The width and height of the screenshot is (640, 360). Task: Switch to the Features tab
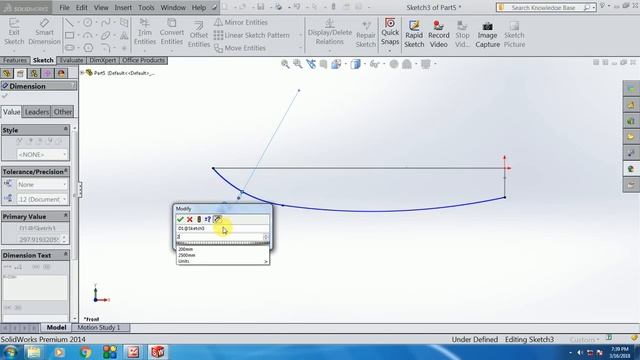point(15,60)
